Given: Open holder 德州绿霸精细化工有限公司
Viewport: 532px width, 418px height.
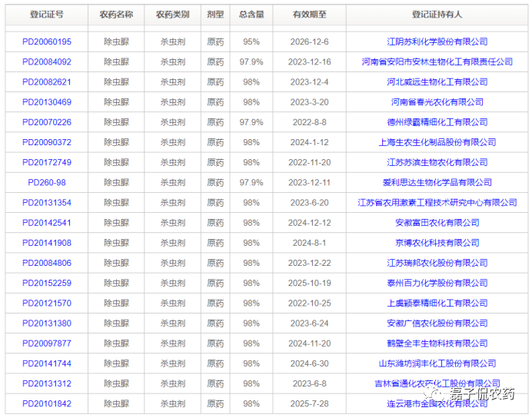Looking at the screenshot, I should 437,122.
